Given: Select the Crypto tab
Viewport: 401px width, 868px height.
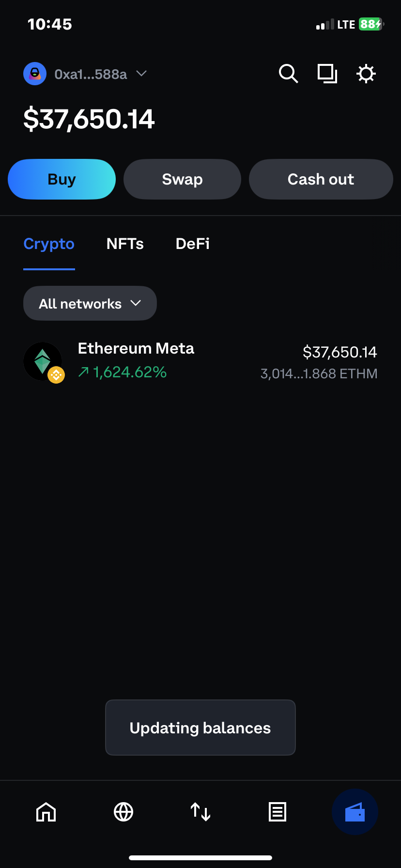Looking at the screenshot, I should click(49, 244).
